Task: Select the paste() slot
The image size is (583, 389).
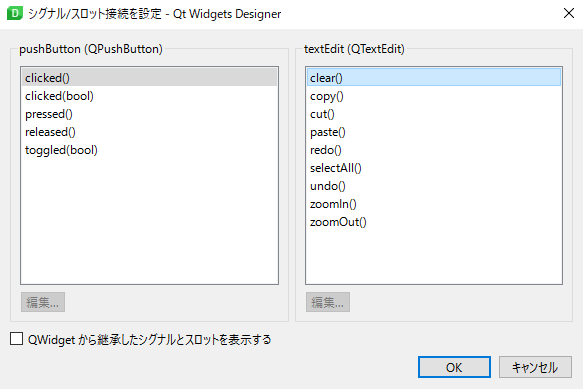Action: pos(434,132)
